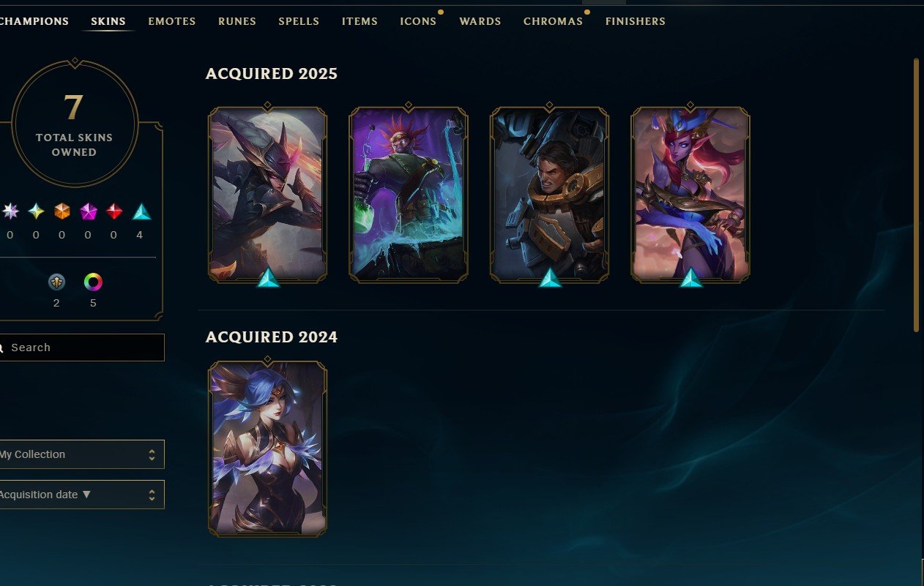Select the dark armored skin with moon background

(x=267, y=195)
